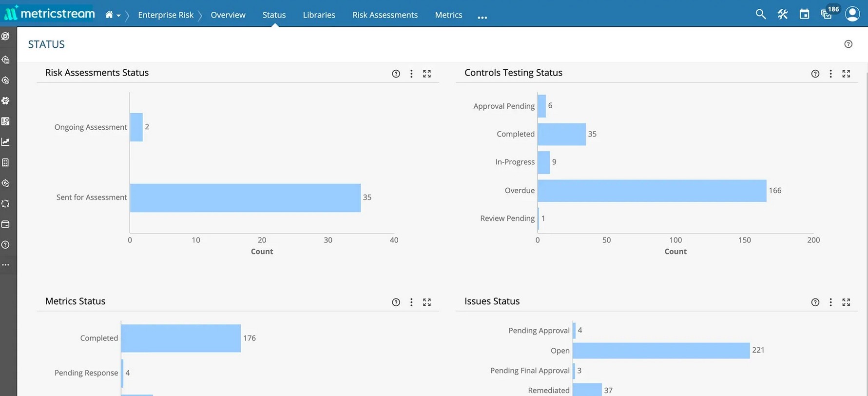Image resolution: width=868 pixels, height=396 pixels.
Task: Click the 'Pending Final Approval' label
Action: (x=530, y=371)
